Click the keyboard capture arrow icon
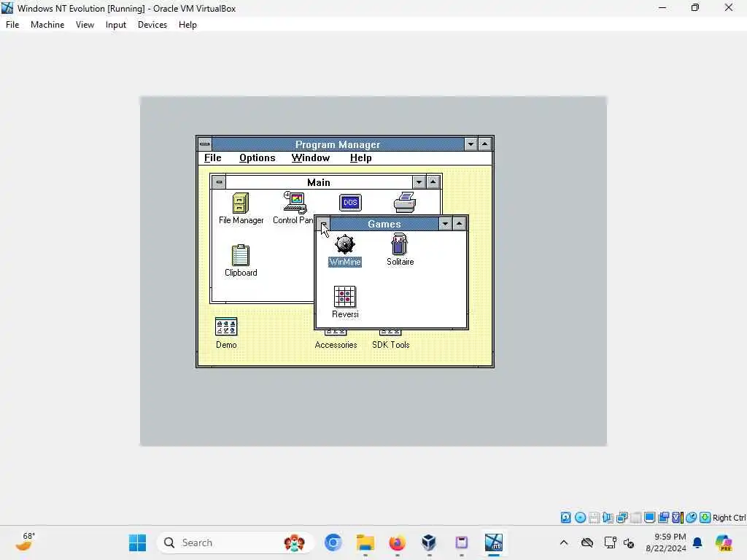This screenshot has height=560, width=747. tap(705, 518)
